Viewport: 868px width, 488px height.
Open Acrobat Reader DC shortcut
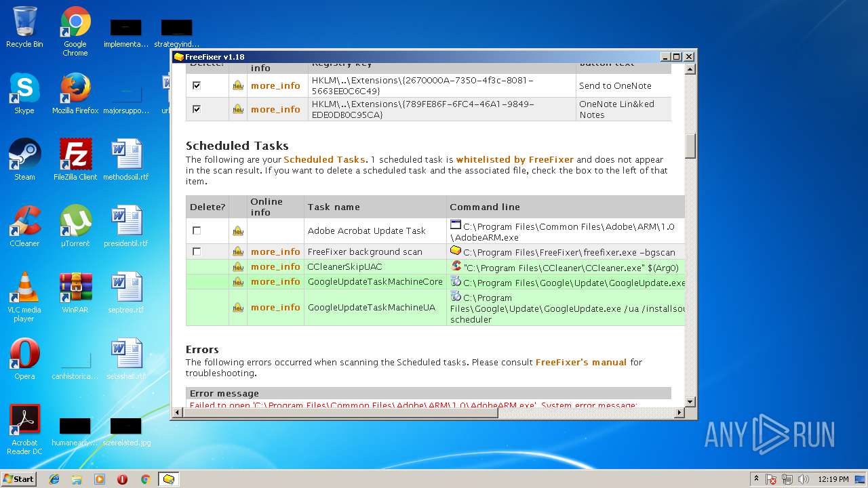click(x=24, y=430)
